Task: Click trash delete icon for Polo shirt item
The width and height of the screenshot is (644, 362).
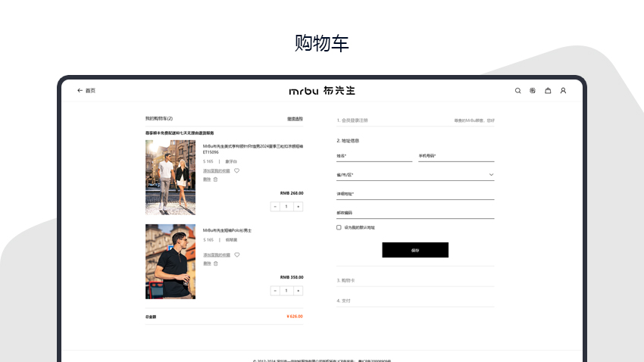Action: click(215, 264)
